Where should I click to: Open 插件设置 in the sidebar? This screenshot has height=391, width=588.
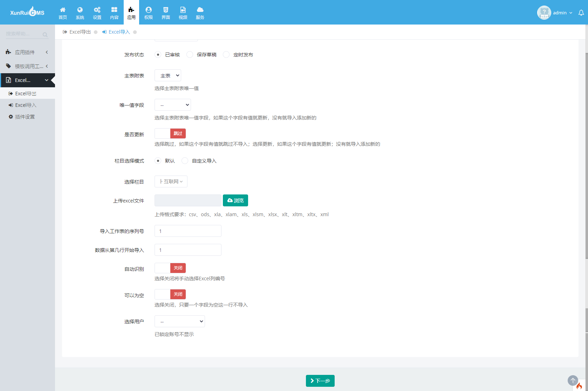[27, 117]
